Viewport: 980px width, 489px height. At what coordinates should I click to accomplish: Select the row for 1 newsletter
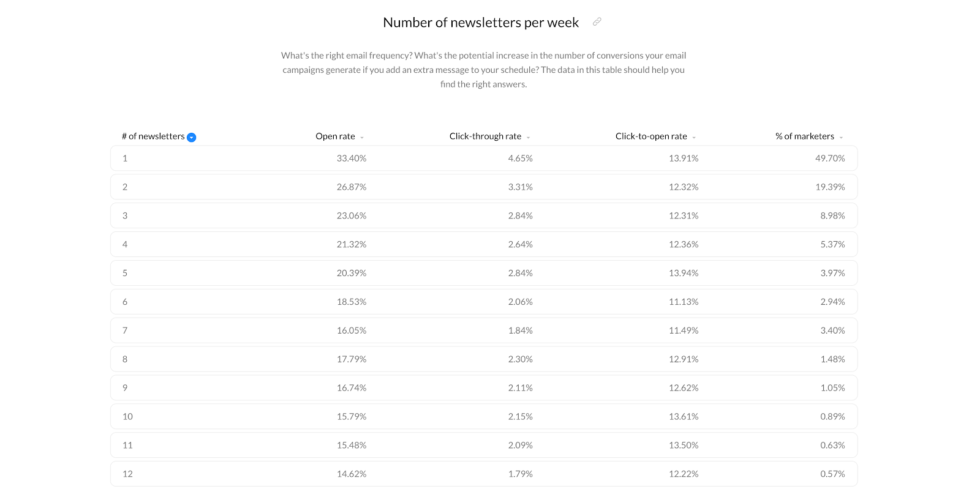pyautogui.click(x=484, y=158)
